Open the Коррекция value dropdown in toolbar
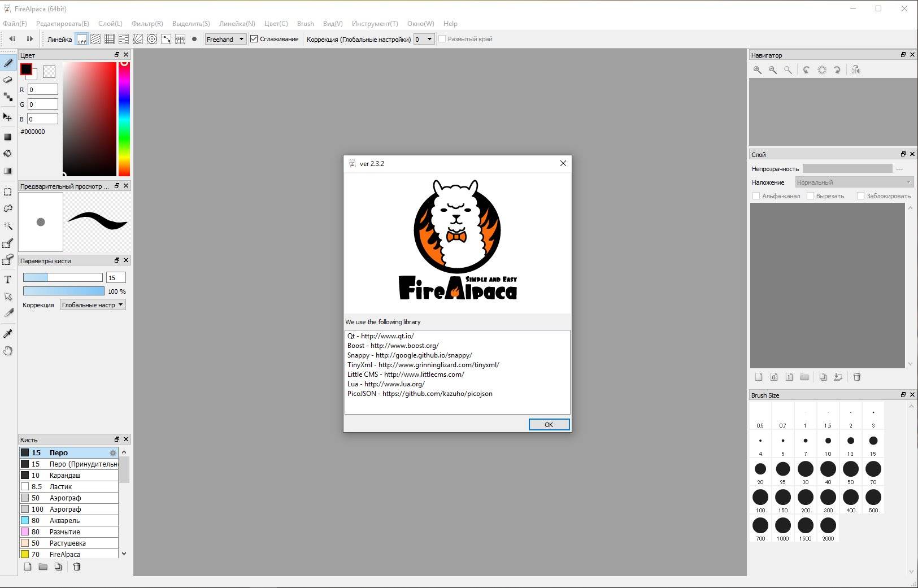The width and height of the screenshot is (918, 588). pos(424,39)
